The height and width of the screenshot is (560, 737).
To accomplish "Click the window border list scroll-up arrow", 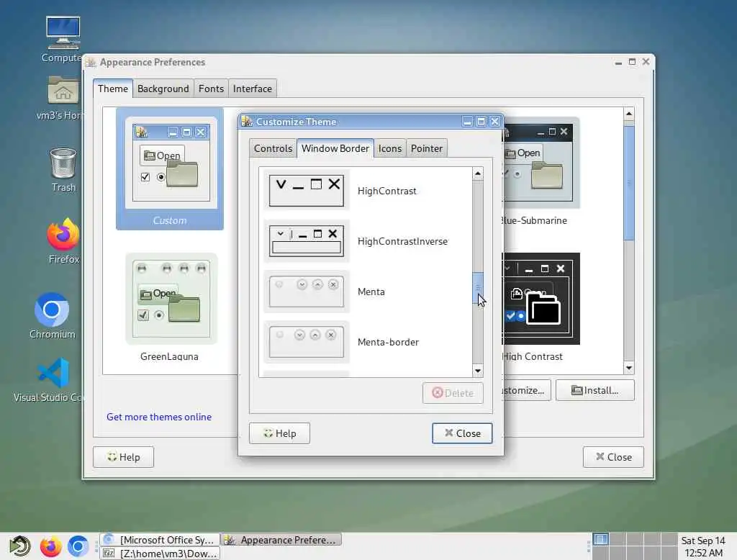I will [478, 173].
